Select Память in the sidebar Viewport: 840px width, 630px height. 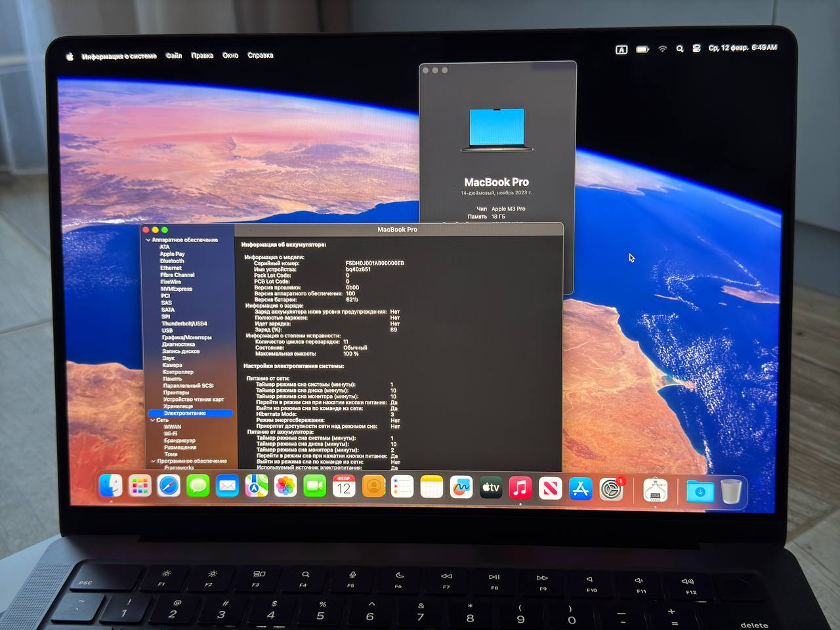173,379
